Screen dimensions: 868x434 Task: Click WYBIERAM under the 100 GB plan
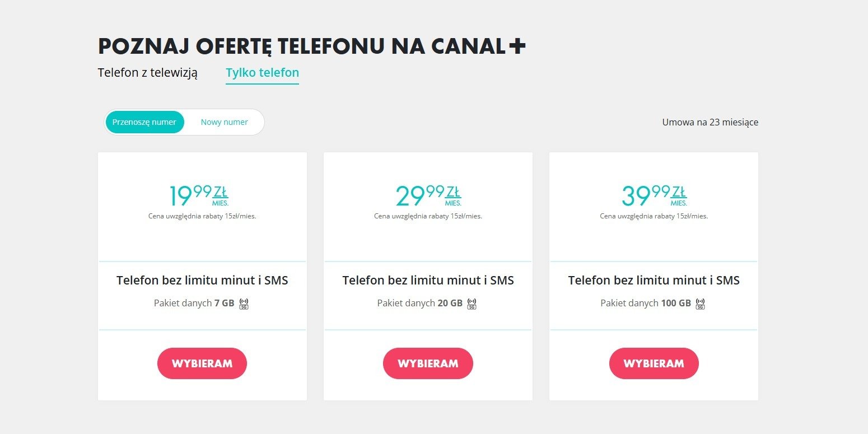click(654, 363)
